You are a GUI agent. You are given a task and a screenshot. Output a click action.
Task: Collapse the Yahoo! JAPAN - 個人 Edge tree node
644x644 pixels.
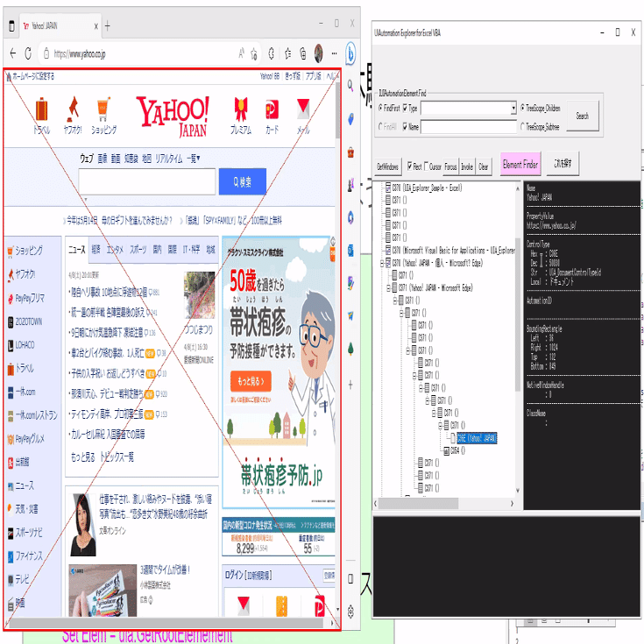382,263
